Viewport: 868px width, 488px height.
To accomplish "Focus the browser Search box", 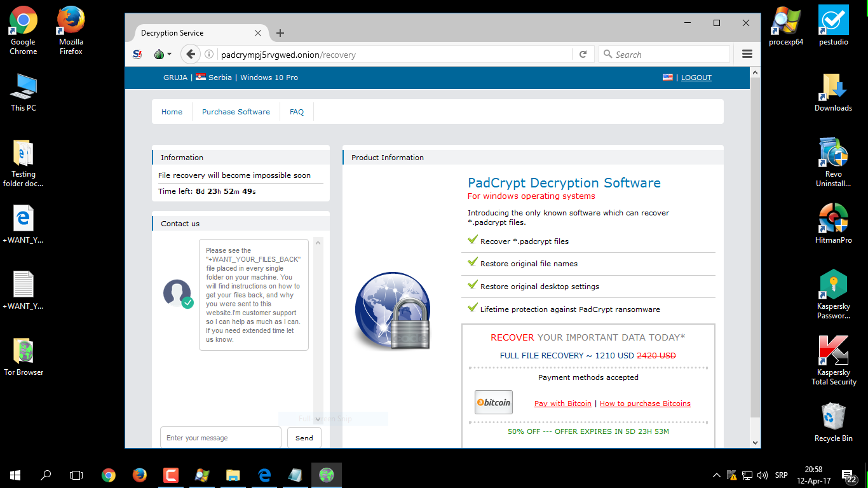I will (x=665, y=55).
